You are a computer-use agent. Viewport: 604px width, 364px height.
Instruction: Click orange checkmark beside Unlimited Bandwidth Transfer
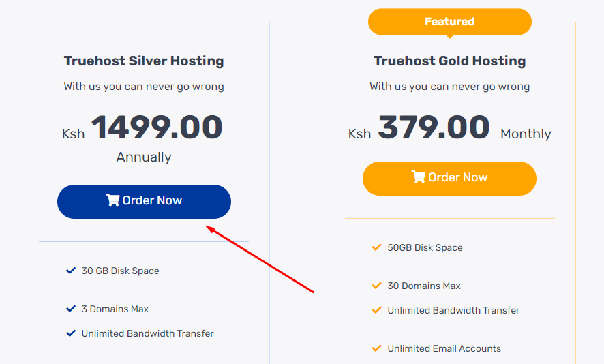coord(376,310)
